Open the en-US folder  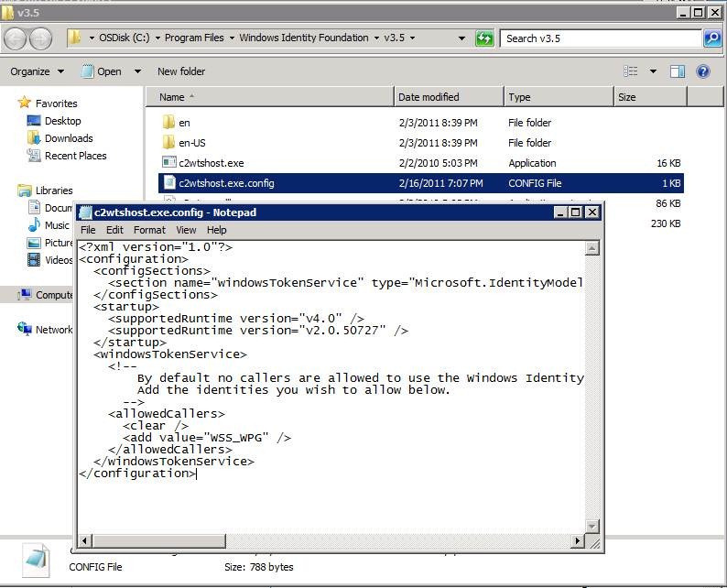coord(191,143)
